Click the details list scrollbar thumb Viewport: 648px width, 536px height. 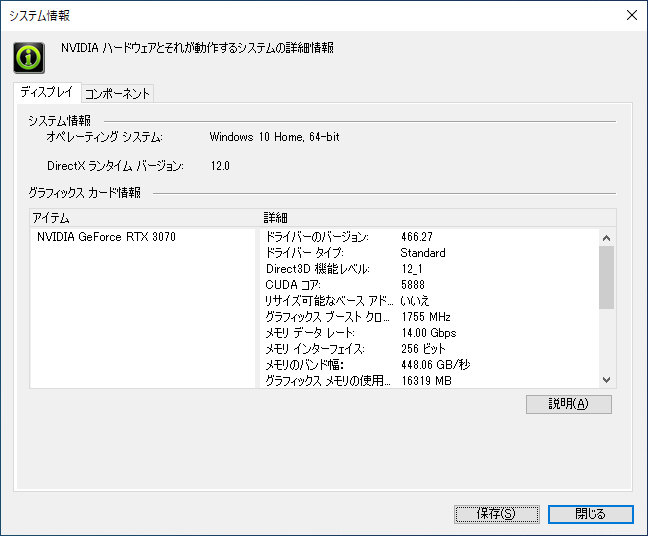[x=606, y=277]
